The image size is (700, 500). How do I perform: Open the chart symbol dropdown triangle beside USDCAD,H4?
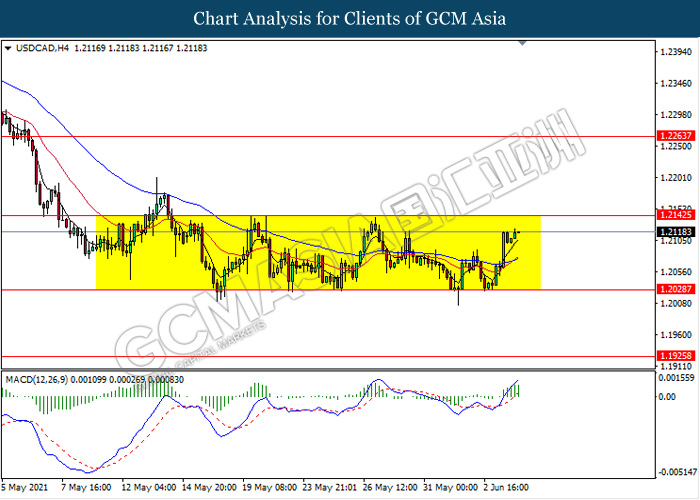pyautogui.click(x=8, y=49)
